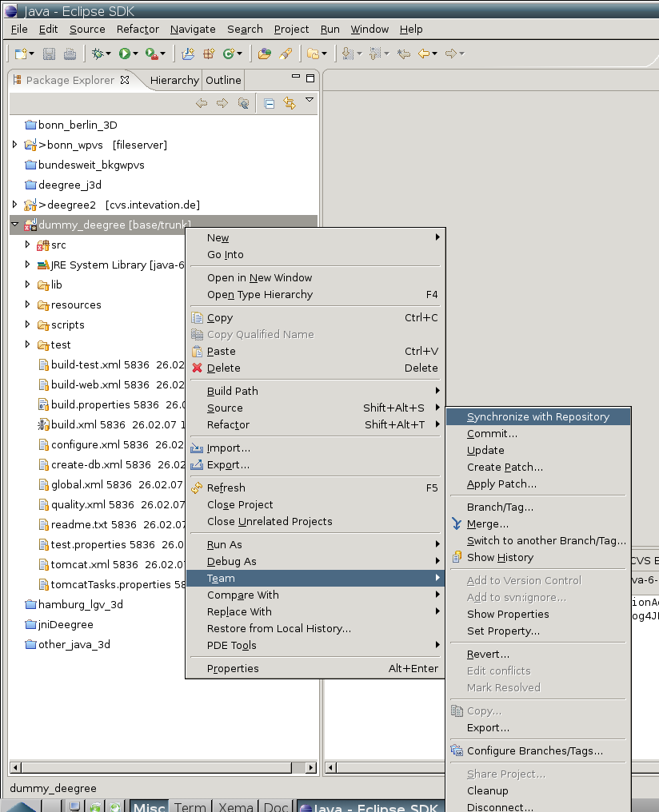Select the build.xml file in the tree
The image size is (659, 812).
point(111,424)
